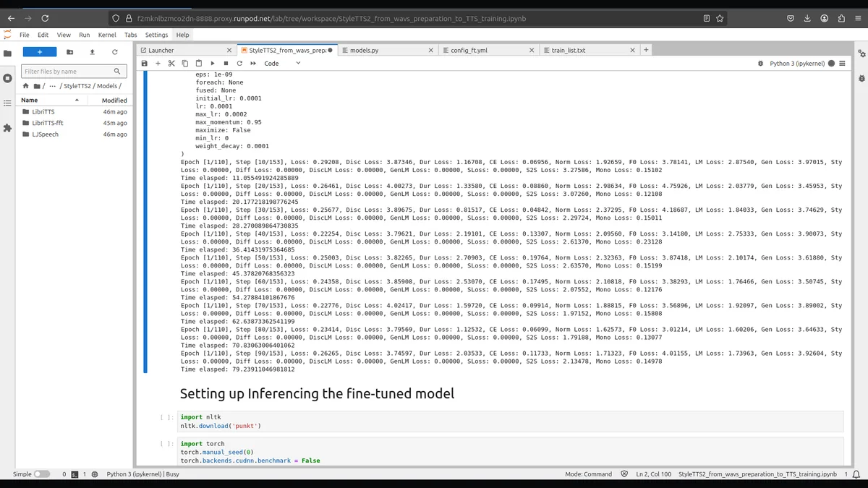The height and width of the screenshot is (488, 868).
Task: Insert a cell below with plus icon
Action: [158, 64]
